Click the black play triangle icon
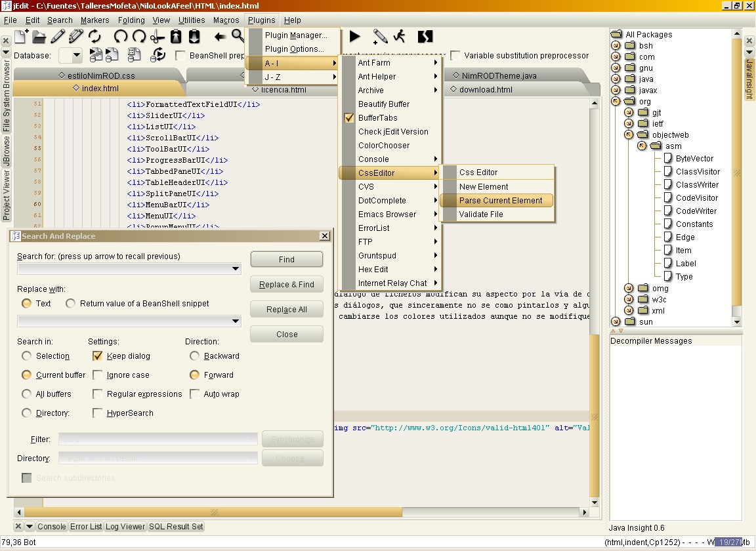 (355, 36)
